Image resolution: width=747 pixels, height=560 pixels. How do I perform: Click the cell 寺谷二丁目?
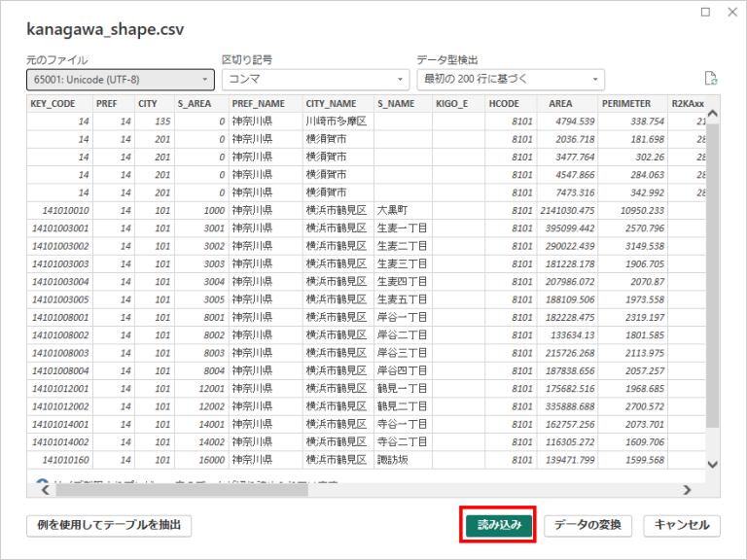[x=402, y=442]
